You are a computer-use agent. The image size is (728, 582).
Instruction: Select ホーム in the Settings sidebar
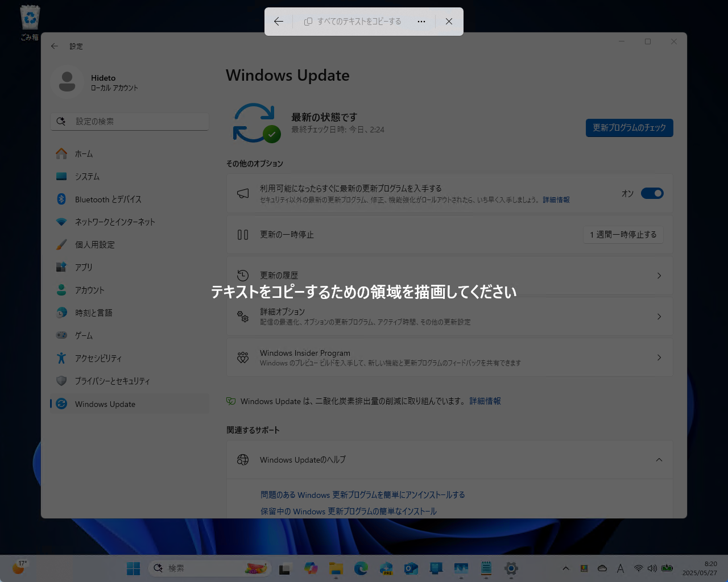coord(84,153)
